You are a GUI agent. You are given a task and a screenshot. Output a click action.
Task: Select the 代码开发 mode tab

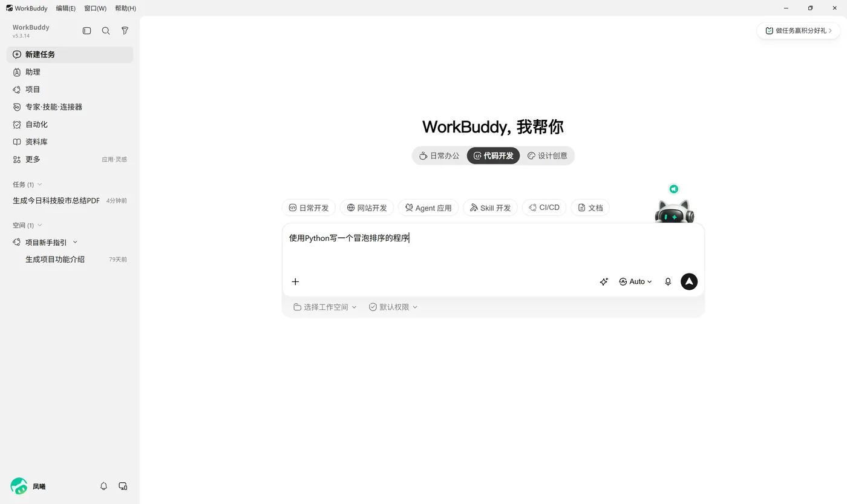(493, 155)
